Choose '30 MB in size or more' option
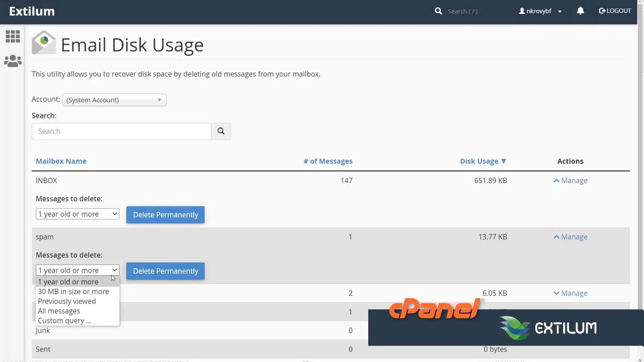 pyautogui.click(x=77, y=292)
